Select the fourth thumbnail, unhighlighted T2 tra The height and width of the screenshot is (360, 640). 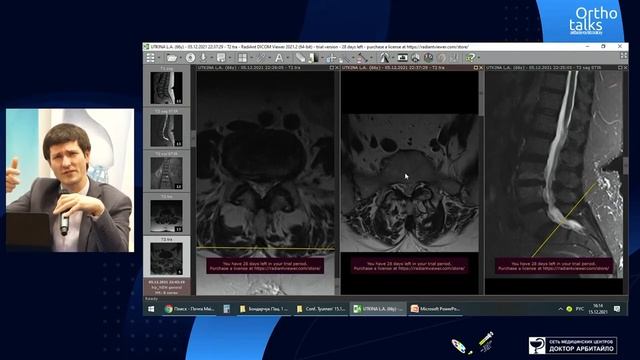pyautogui.click(x=166, y=216)
